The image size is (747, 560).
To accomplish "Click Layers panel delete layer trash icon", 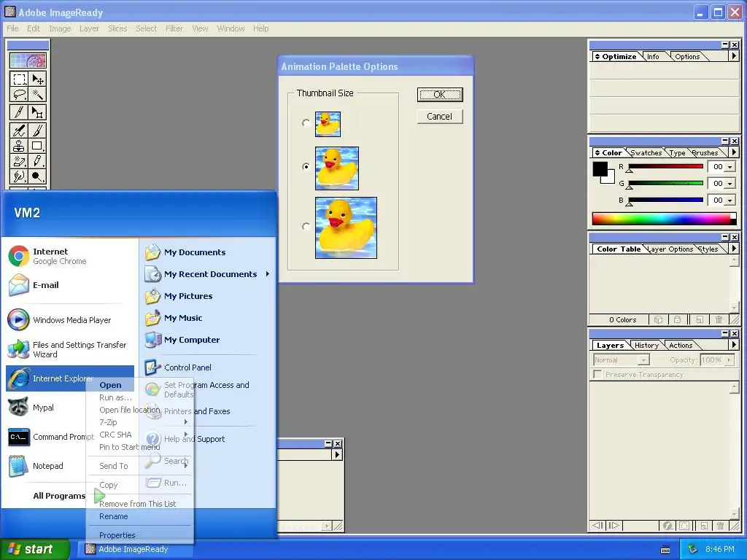I will click(x=720, y=526).
